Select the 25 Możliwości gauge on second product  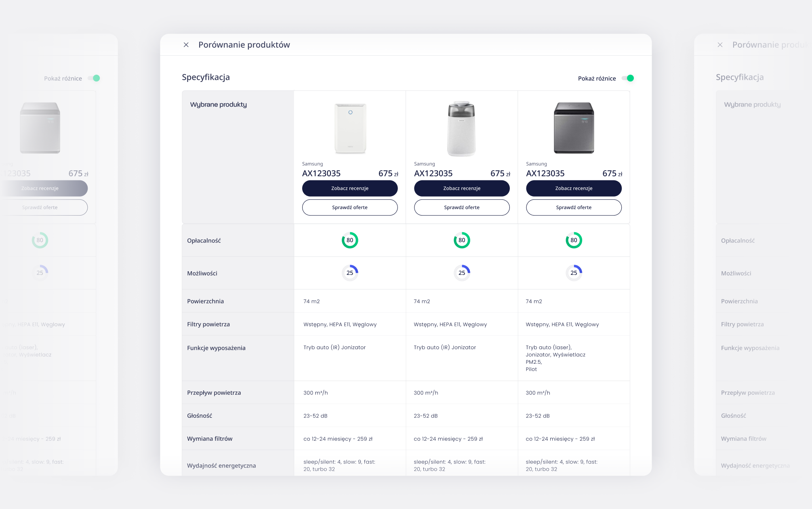[462, 273]
